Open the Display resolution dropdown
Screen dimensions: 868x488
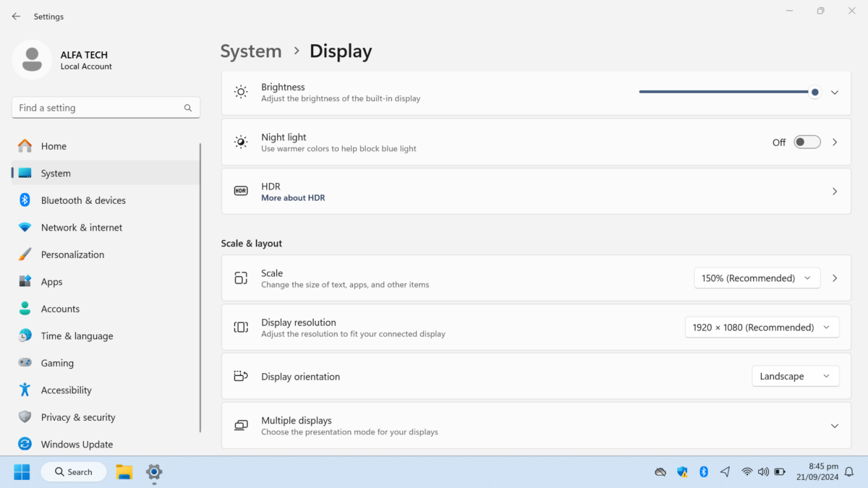click(x=762, y=327)
